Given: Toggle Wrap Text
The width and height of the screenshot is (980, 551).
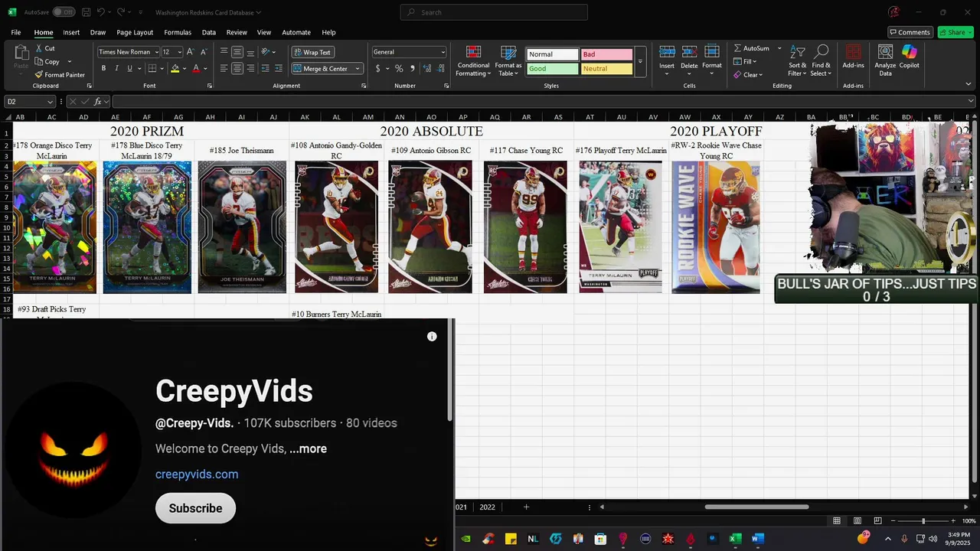Looking at the screenshot, I should point(312,52).
